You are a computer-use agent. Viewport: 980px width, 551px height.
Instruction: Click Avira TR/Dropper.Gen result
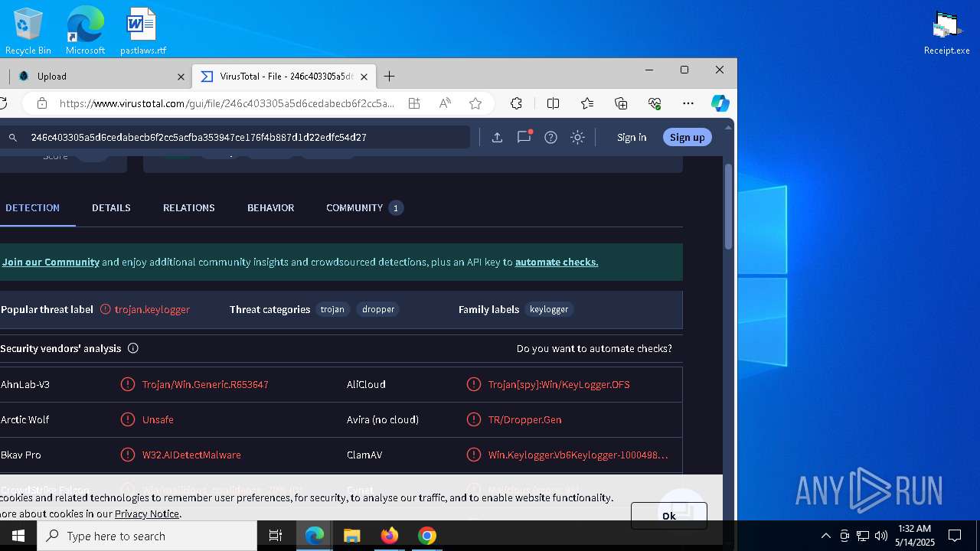(524, 419)
